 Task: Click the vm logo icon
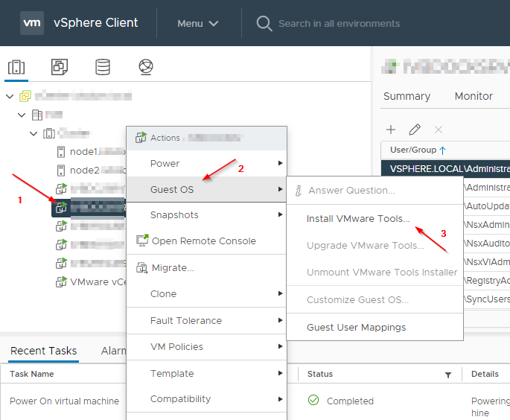point(32,23)
